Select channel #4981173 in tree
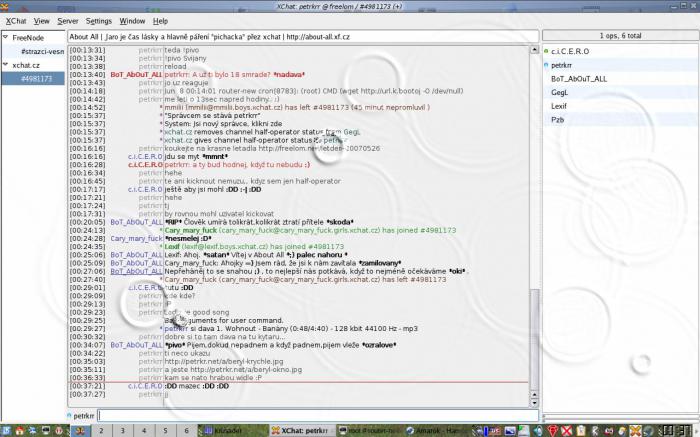700x437 pixels. point(36,79)
